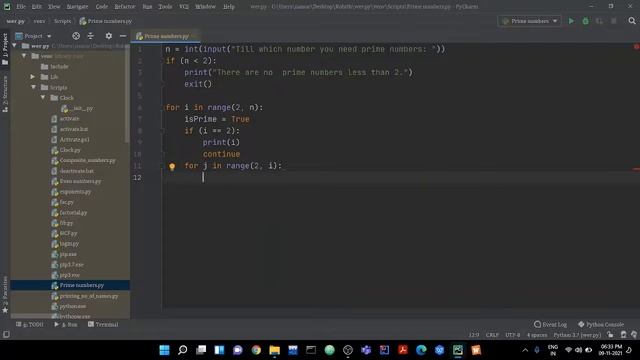Open the Event Log
This screenshot has height=360, width=640.
(550, 324)
